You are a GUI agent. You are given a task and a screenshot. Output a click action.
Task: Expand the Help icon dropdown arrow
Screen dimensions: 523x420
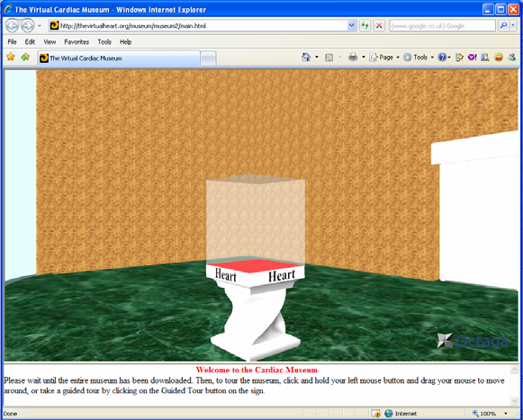point(449,58)
